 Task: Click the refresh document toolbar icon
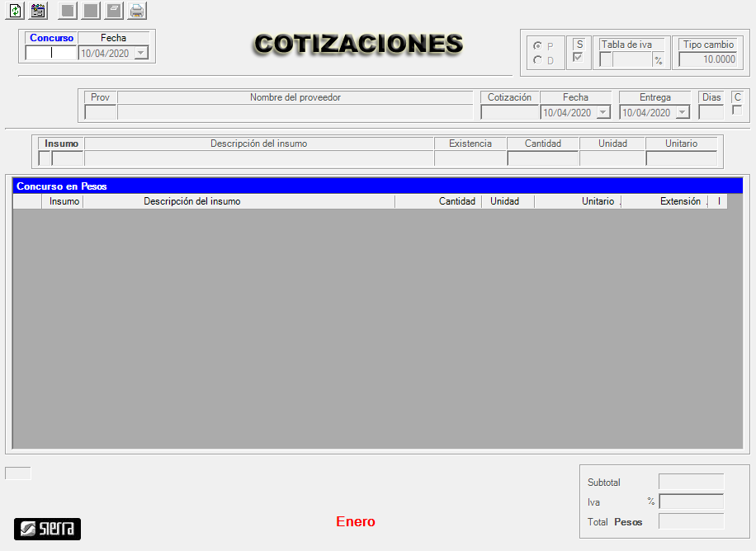(x=15, y=11)
